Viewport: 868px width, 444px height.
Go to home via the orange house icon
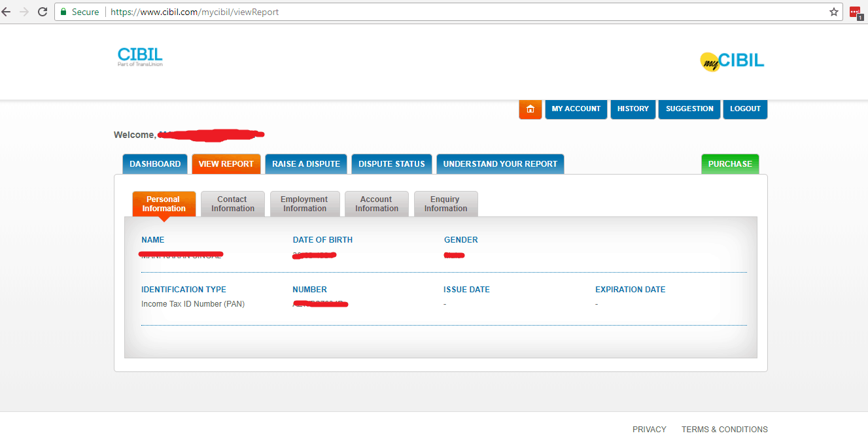point(530,109)
